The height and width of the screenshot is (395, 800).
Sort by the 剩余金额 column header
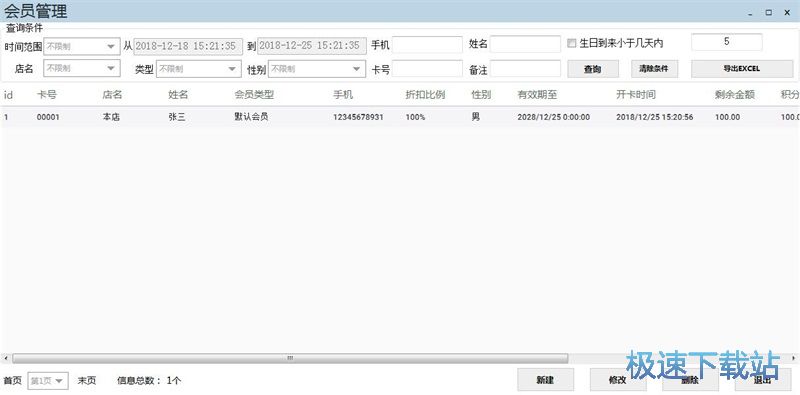(x=735, y=95)
